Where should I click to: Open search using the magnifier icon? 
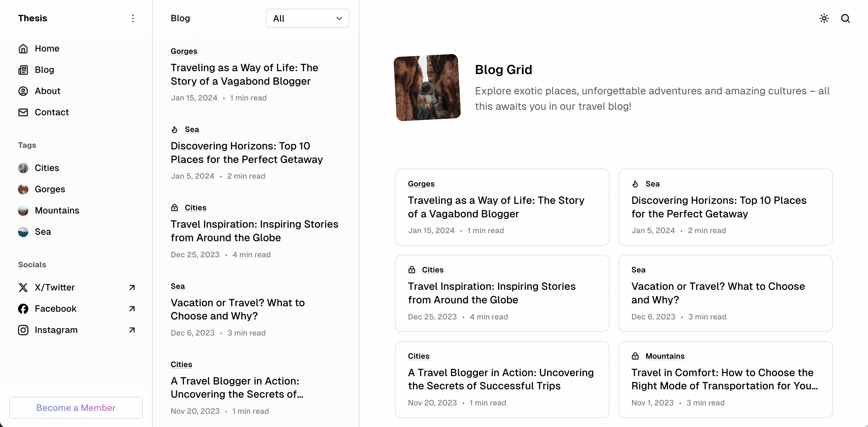[846, 18]
